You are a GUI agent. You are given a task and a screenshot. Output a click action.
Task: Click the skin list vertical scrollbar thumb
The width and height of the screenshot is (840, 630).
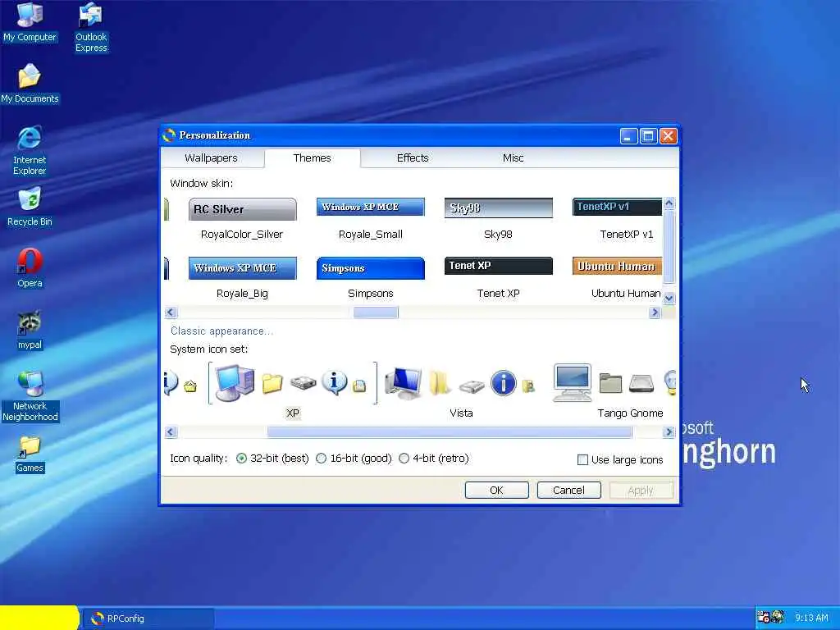(x=669, y=246)
